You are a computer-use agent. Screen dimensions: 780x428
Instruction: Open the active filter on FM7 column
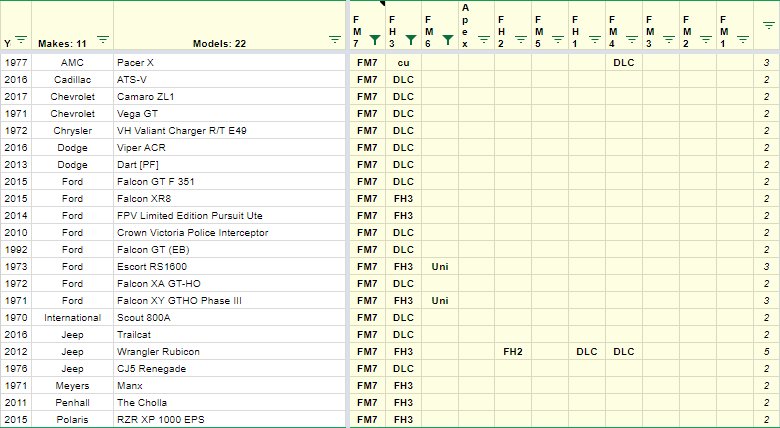point(375,40)
